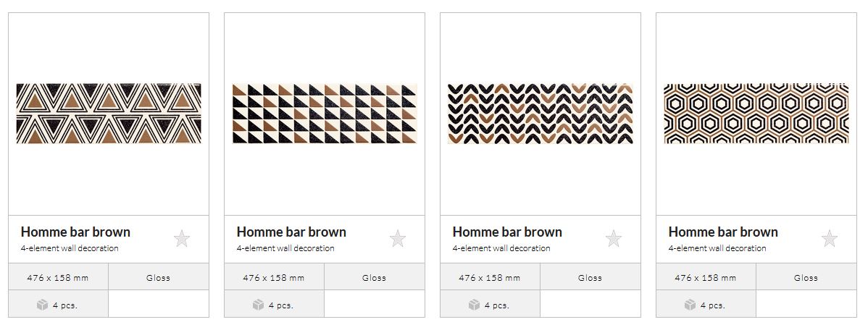Click Gloss finish cell on hexagon card

point(806,277)
